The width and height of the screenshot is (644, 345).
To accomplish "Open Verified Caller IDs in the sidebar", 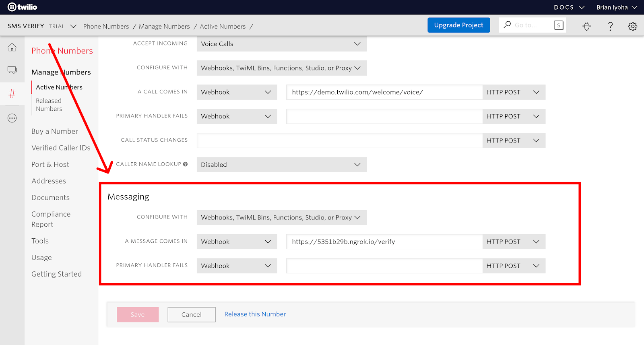I will [61, 148].
